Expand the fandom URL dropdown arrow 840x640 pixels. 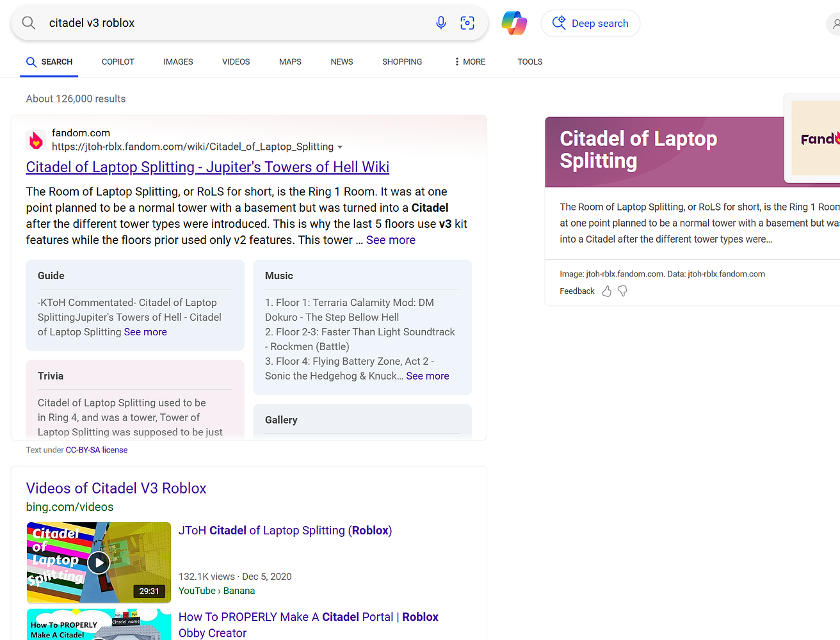point(340,147)
